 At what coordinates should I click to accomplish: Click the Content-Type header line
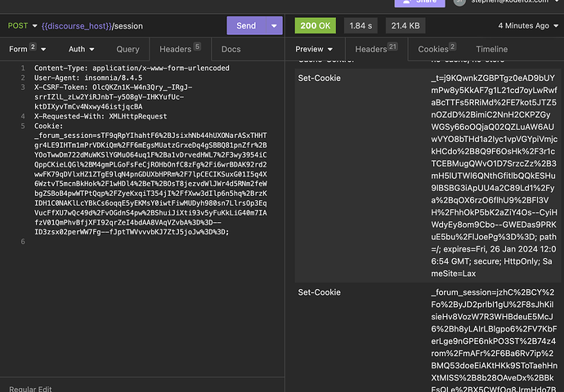(132, 68)
